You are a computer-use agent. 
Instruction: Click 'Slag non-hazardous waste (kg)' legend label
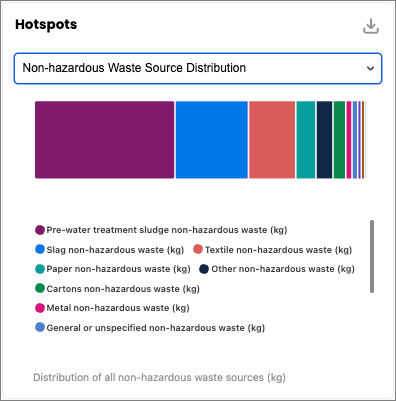[115, 250]
